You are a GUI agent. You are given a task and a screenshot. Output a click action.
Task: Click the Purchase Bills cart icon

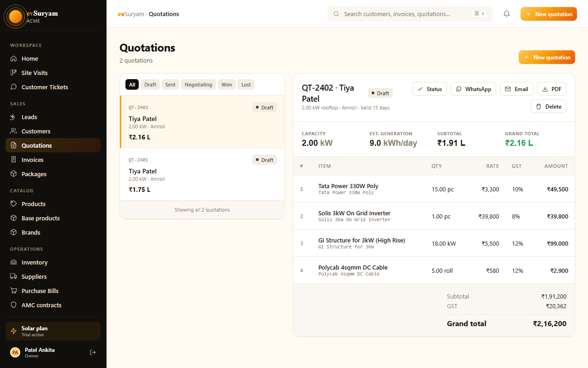(x=13, y=291)
